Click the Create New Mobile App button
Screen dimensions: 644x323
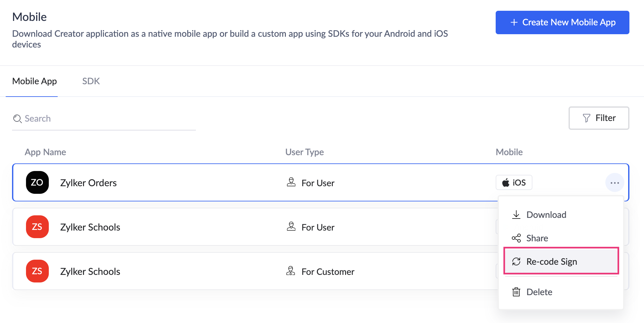[562, 22]
